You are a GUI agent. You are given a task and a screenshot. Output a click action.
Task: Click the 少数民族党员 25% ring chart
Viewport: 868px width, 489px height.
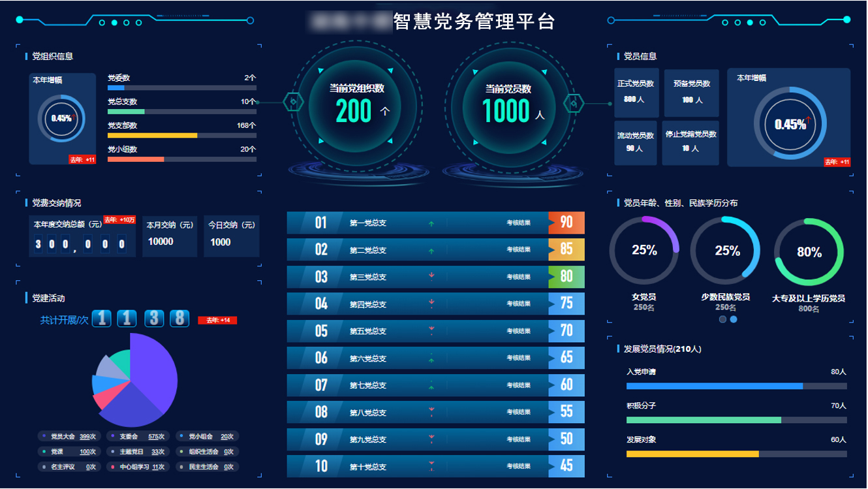point(726,251)
